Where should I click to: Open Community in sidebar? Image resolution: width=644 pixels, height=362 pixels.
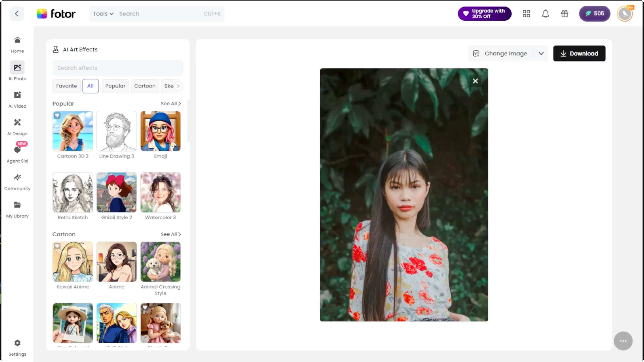coord(17,182)
